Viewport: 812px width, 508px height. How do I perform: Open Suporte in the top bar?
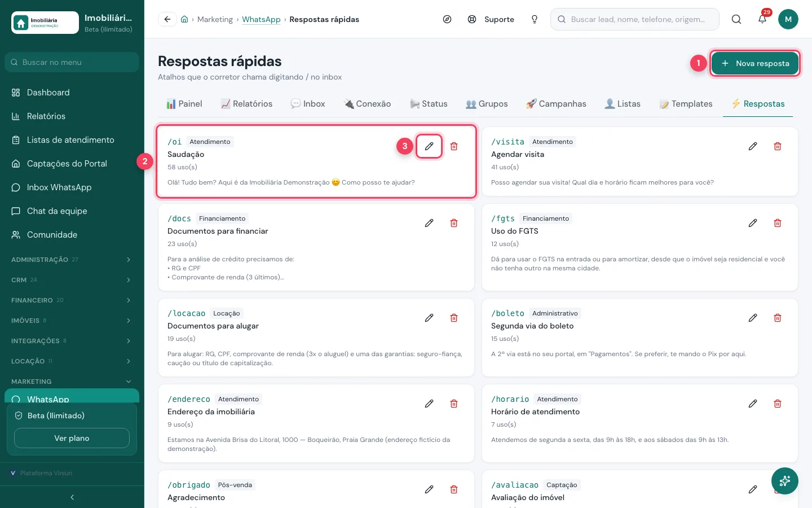[x=491, y=19]
